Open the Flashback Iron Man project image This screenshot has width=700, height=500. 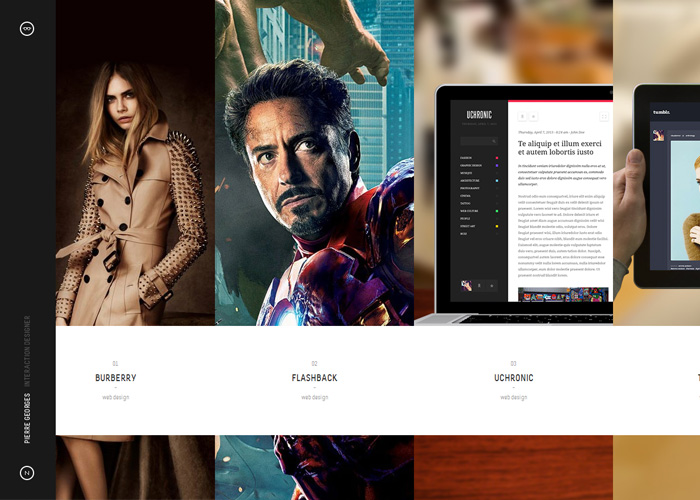click(x=314, y=163)
